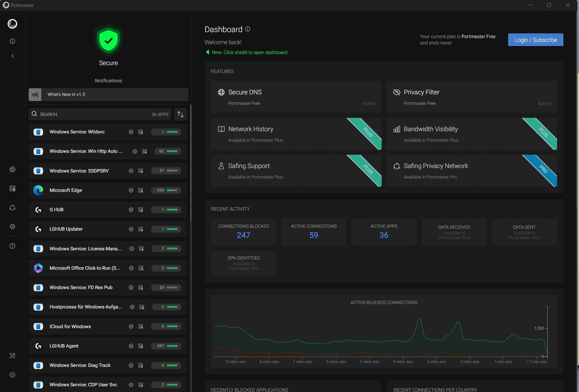
Task: Open the Privacy Filter feature card
Action: [x=471, y=97]
